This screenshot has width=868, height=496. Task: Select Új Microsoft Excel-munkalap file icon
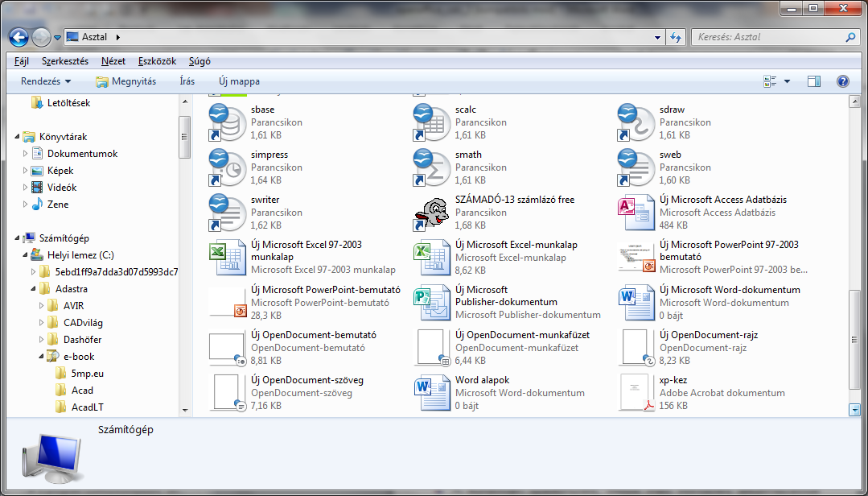[x=431, y=257]
